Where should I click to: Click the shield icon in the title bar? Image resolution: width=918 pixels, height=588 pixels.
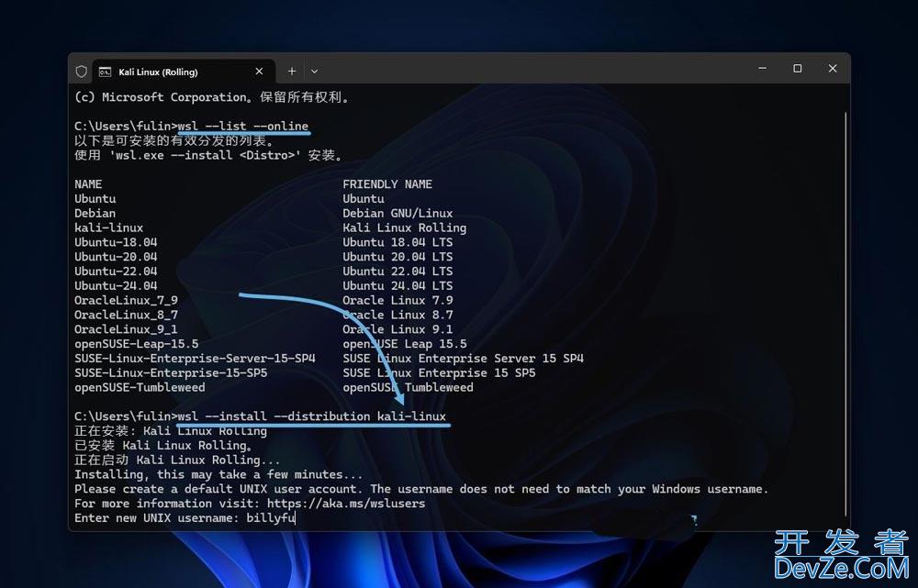[x=82, y=72]
